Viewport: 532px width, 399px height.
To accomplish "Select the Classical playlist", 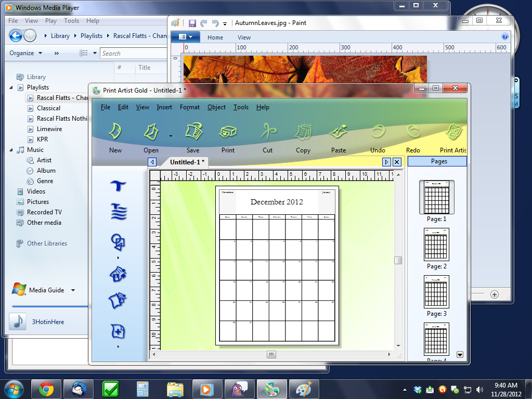I will pos(48,108).
